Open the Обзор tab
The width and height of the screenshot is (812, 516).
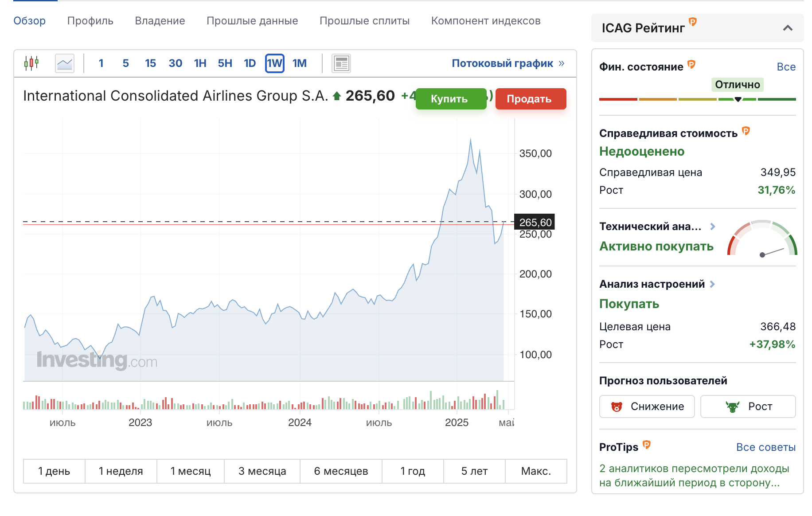pos(30,21)
